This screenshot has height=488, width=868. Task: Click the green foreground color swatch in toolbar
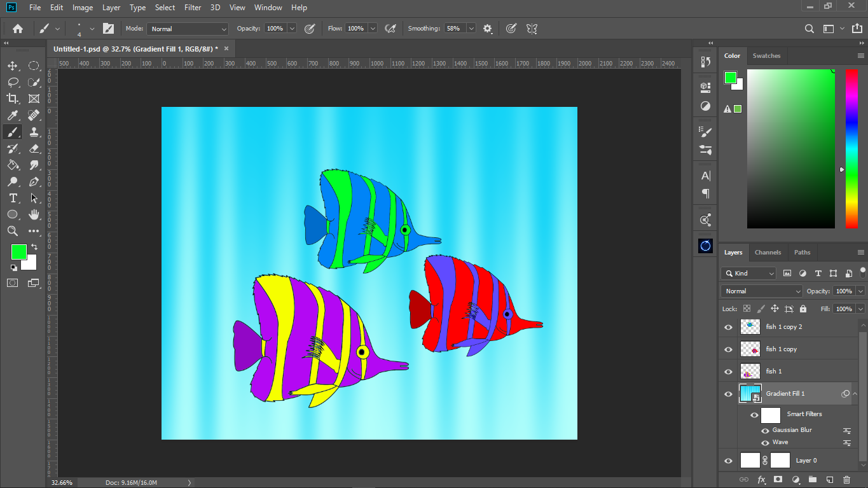pos(18,252)
